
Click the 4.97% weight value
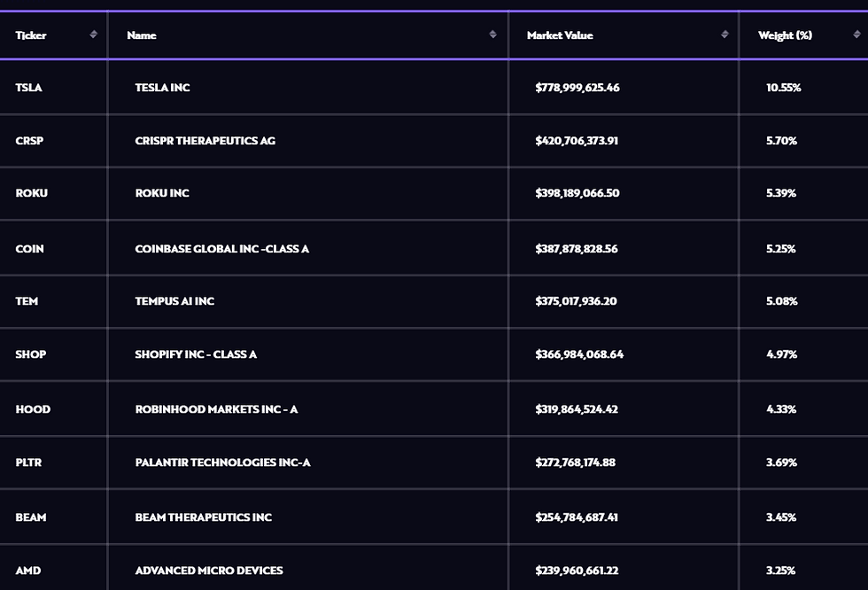(x=781, y=354)
